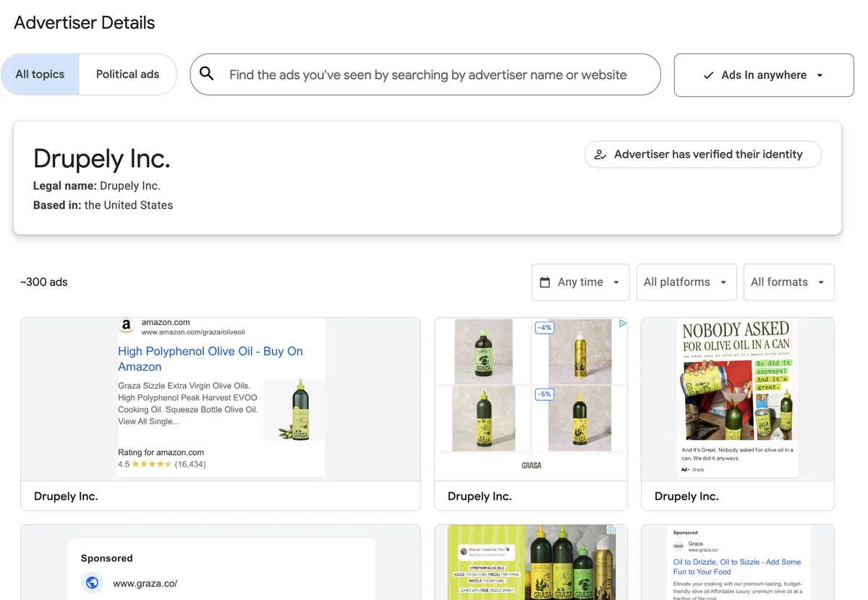Click the Amazon favicon in the olive oil ad
The height and width of the screenshot is (600, 868).
(127, 326)
